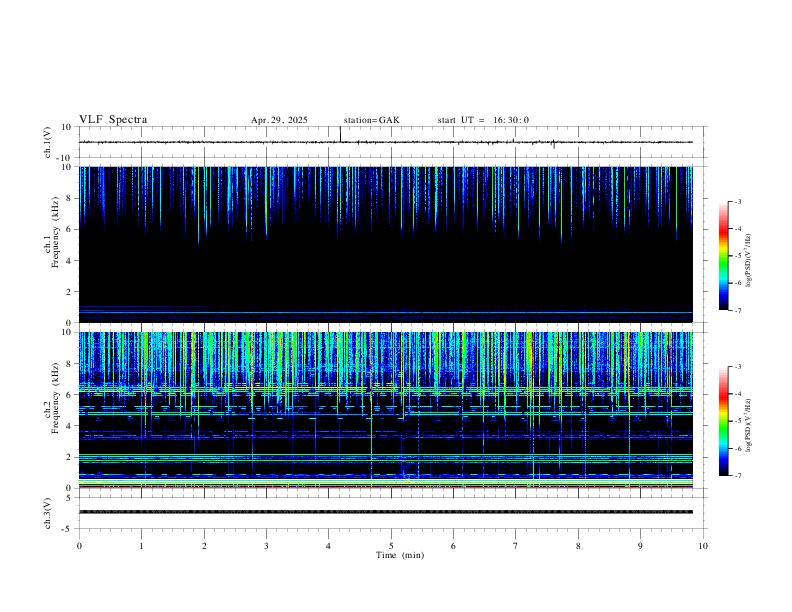Click the "10" tick ending the time axis
The height and width of the screenshot is (612, 792).
point(703,546)
